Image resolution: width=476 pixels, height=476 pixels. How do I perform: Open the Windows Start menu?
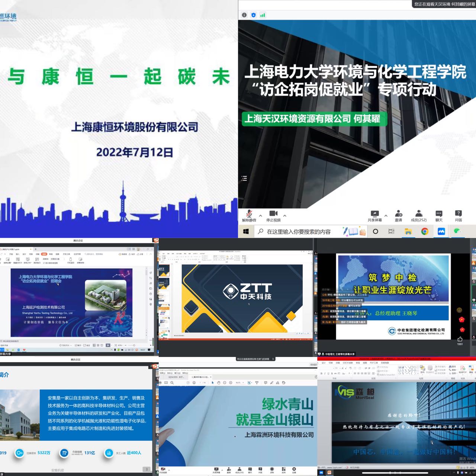pos(246,231)
